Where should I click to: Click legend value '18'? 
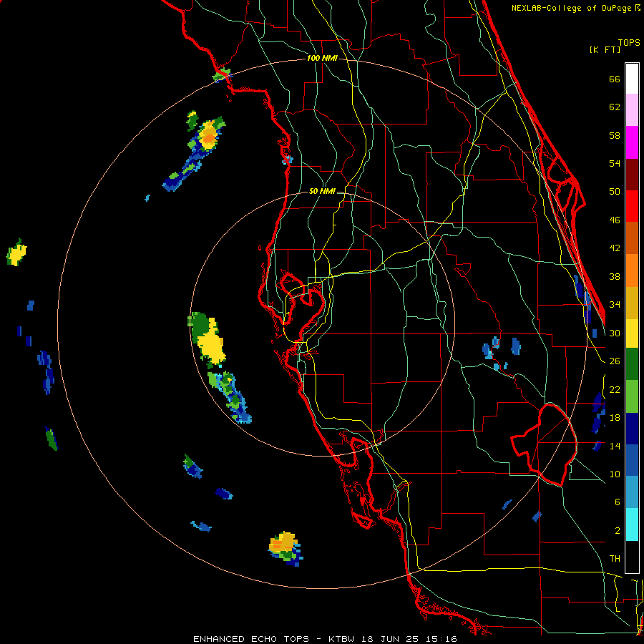pos(615,418)
